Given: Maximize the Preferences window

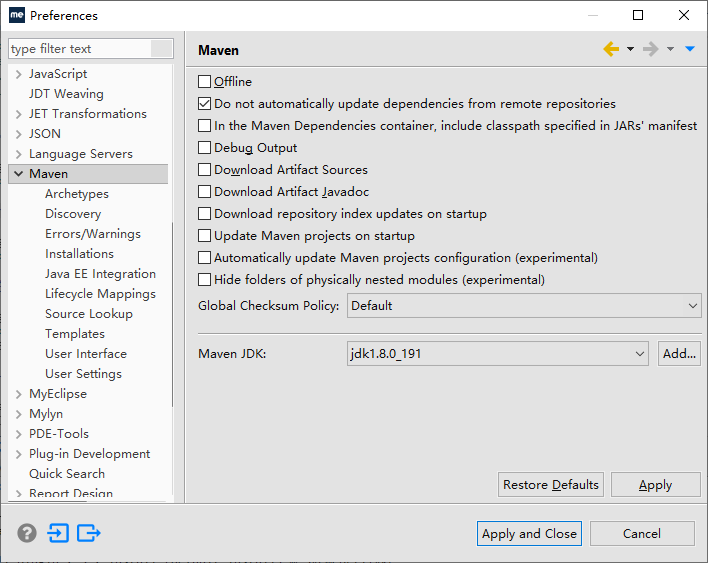Looking at the screenshot, I should 638,15.
